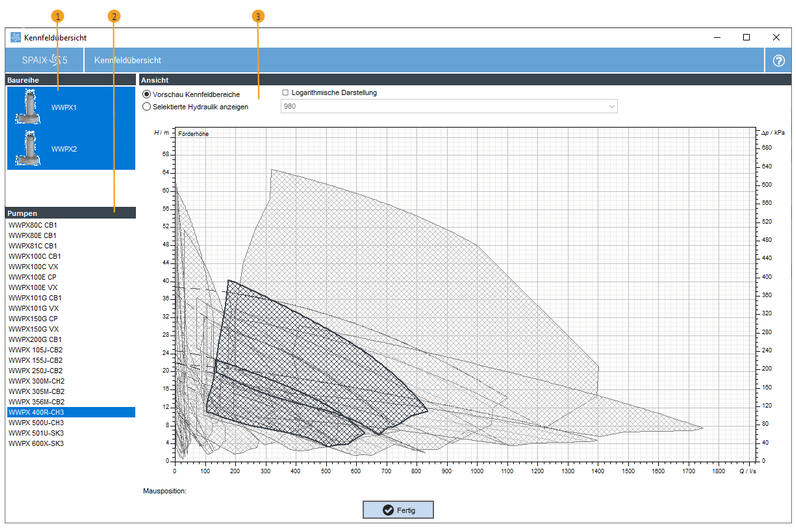Open the help question mark icon
This screenshot has width=796, height=530.
coord(779,61)
